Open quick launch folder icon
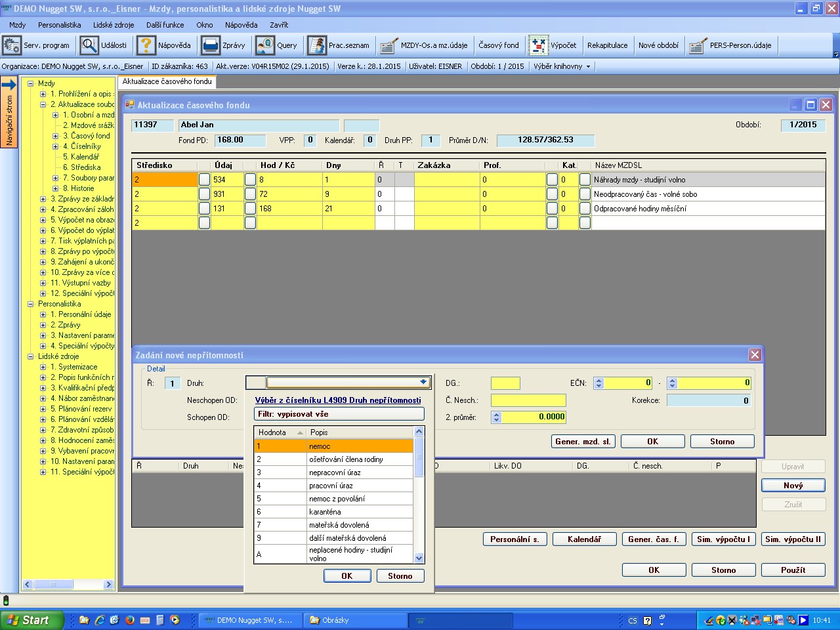The image size is (840, 630). 84,620
